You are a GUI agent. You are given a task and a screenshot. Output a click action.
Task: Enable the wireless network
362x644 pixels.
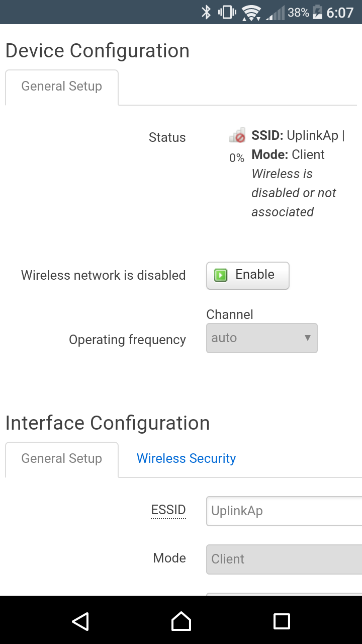248,276
